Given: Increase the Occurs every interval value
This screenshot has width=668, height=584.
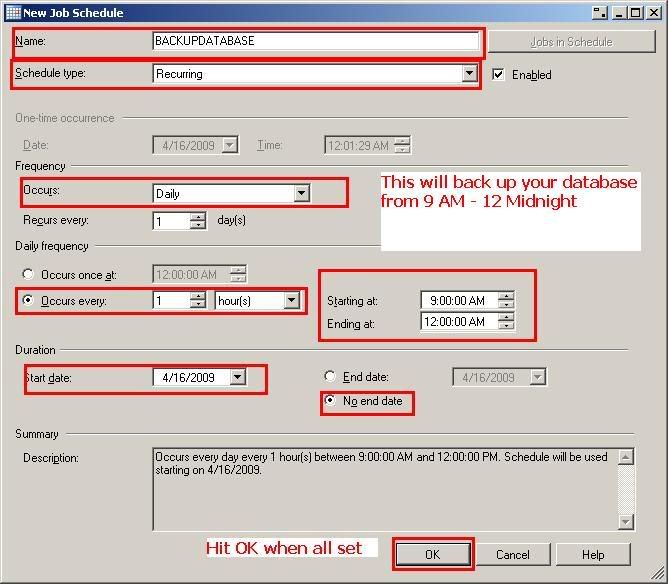Looking at the screenshot, I should click(198, 296).
